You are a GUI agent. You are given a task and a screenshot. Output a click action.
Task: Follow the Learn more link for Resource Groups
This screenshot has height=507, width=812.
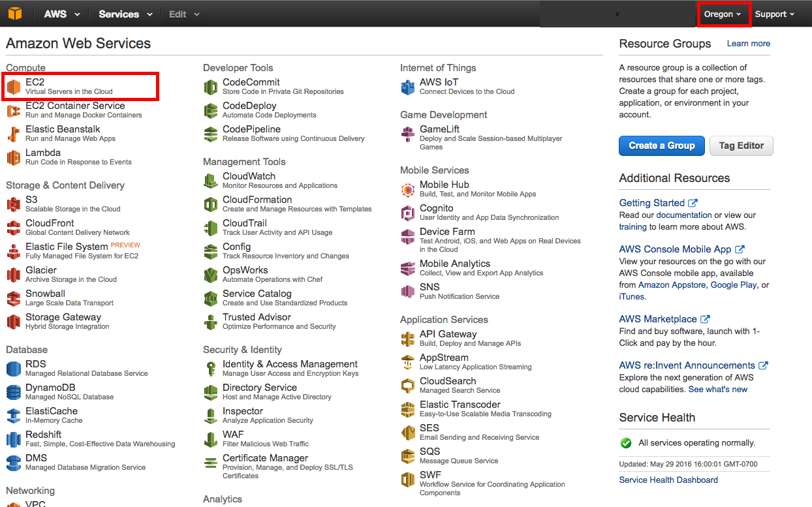click(x=748, y=44)
